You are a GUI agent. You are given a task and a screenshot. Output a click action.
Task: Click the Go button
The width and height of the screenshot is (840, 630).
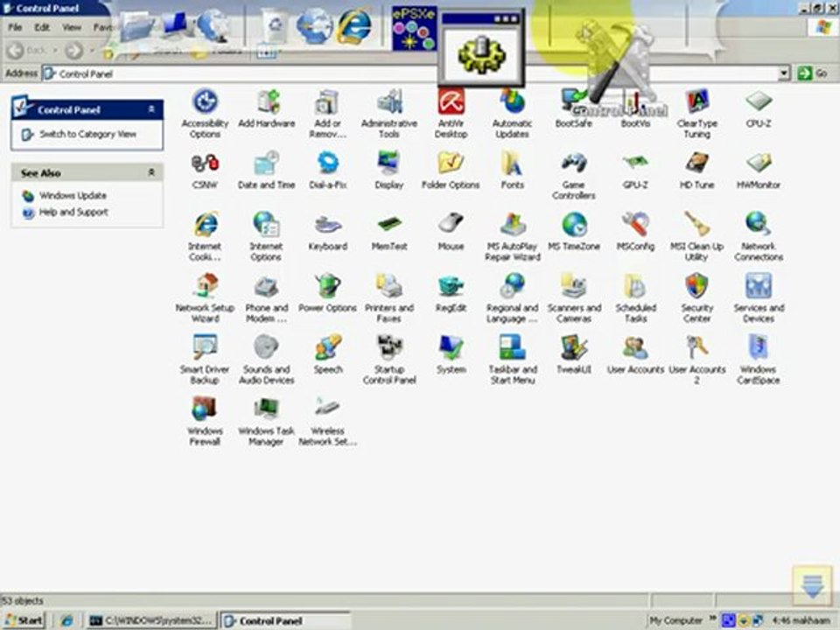(813, 73)
